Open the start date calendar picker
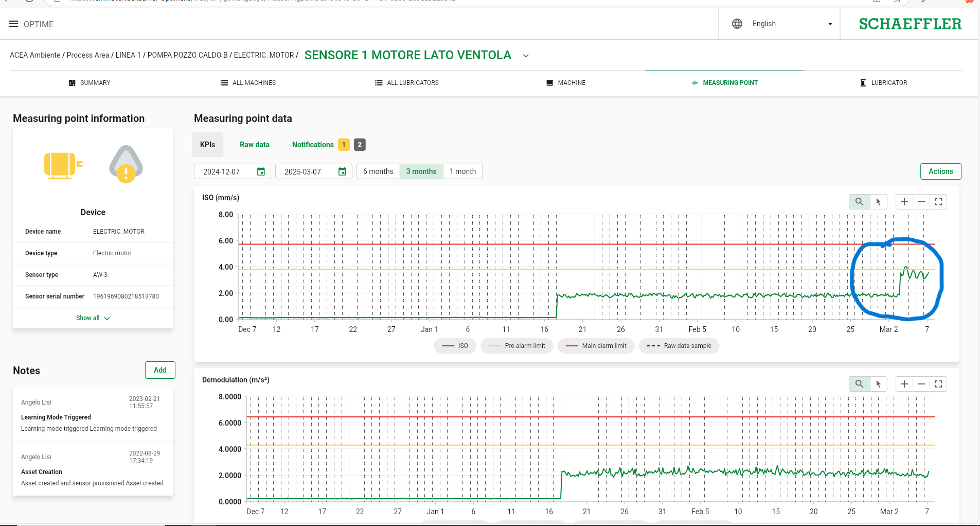980x526 pixels. click(261, 171)
